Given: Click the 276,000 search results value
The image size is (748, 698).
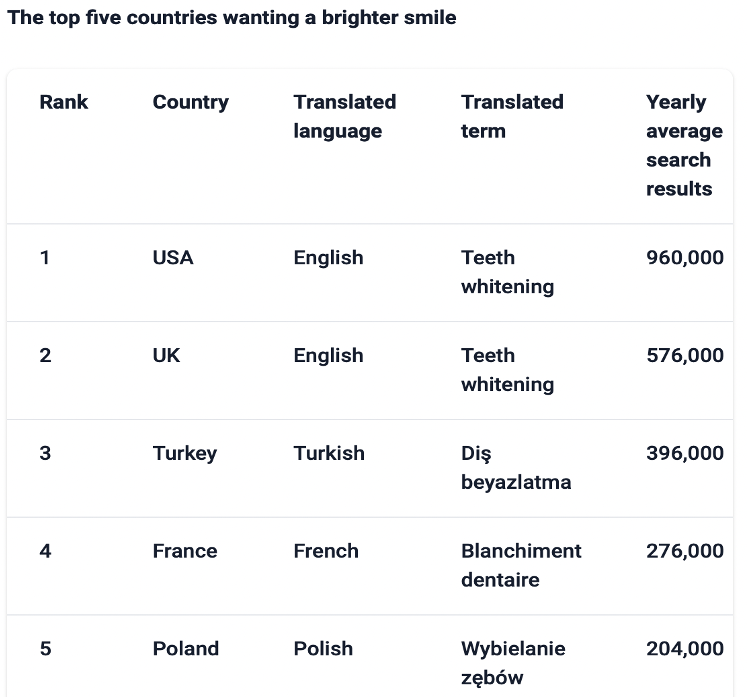Looking at the screenshot, I should 684,551.
